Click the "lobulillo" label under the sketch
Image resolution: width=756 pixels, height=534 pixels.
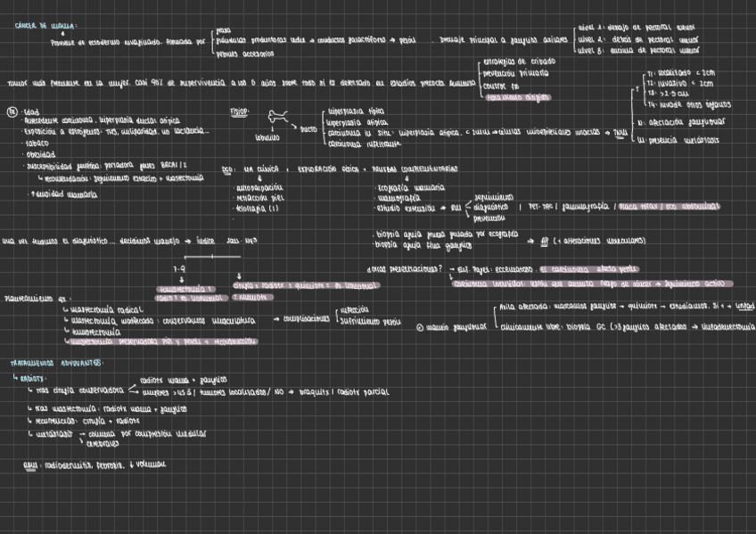pos(267,137)
